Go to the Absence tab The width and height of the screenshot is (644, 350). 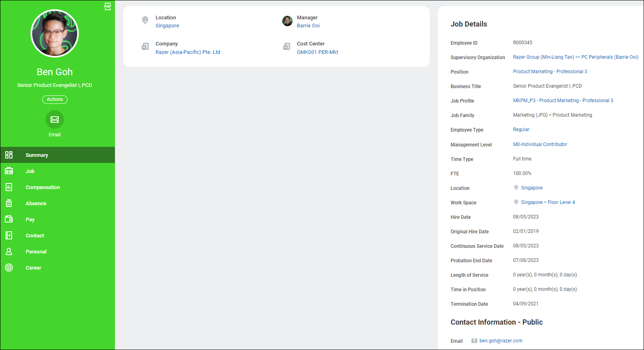[57, 203]
